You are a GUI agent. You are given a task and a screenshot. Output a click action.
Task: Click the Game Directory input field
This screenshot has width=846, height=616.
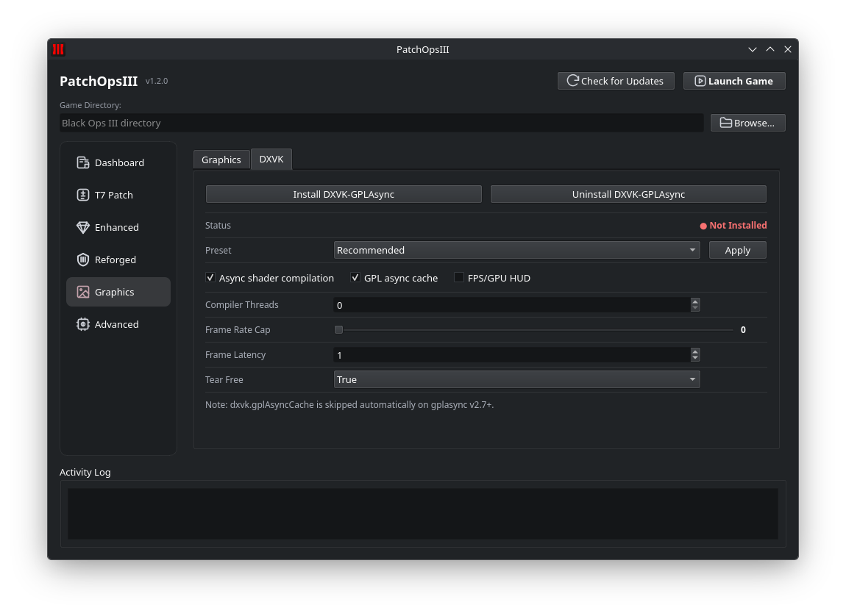point(382,123)
